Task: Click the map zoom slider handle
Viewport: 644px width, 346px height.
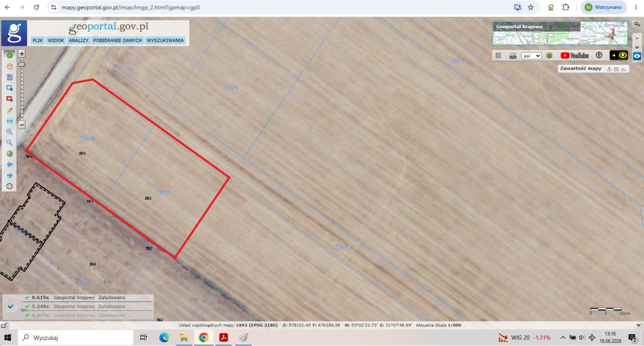Action: (22, 64)
